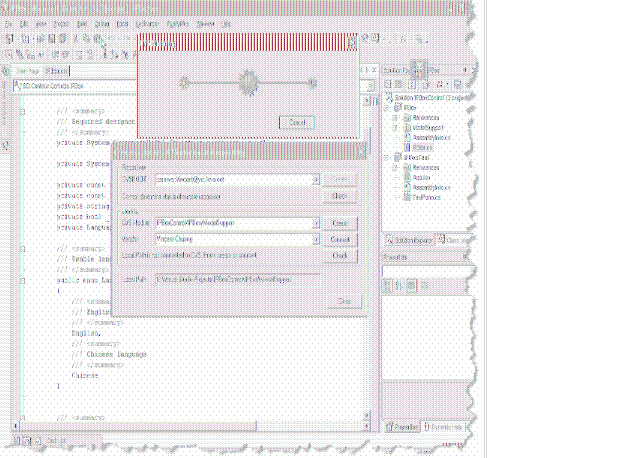
Task: Click the Connect button beside Vendor
Action: (340, 240)
